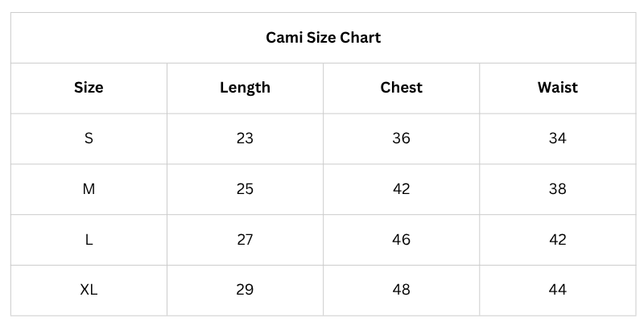The height and width of the screenshot is (322, 644).
Task: Click chest value 48 for size XL
Action: pyautogui.click(x=401, y=290)
